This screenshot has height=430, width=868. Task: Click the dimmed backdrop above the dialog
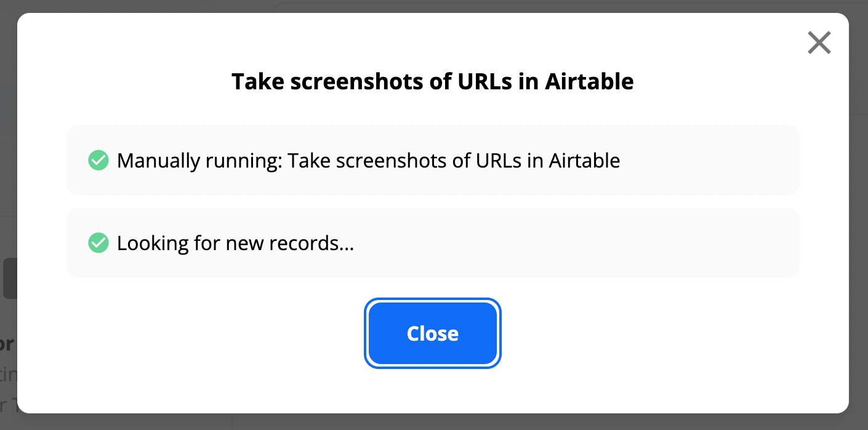pyautogui.click(x=431, y=6)
